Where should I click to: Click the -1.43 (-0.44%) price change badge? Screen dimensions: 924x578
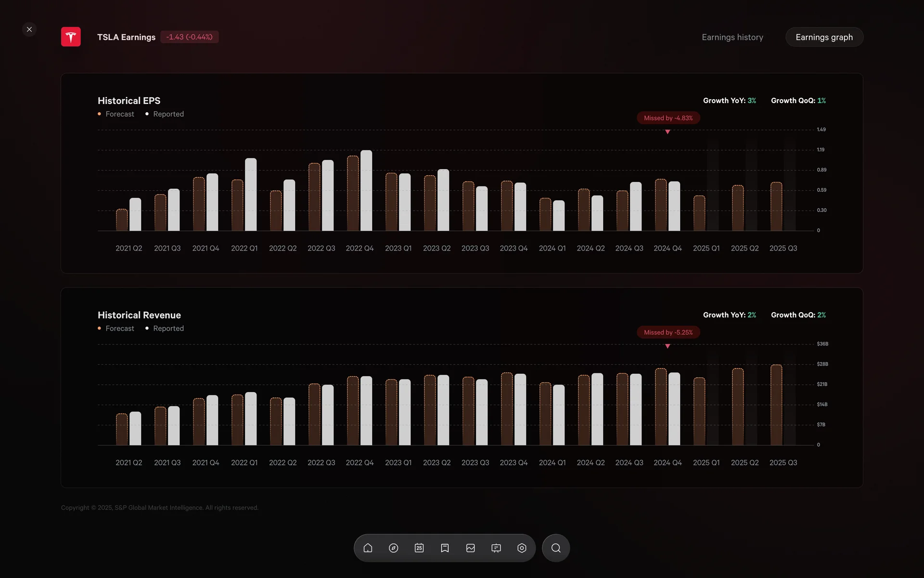point(189,37)
